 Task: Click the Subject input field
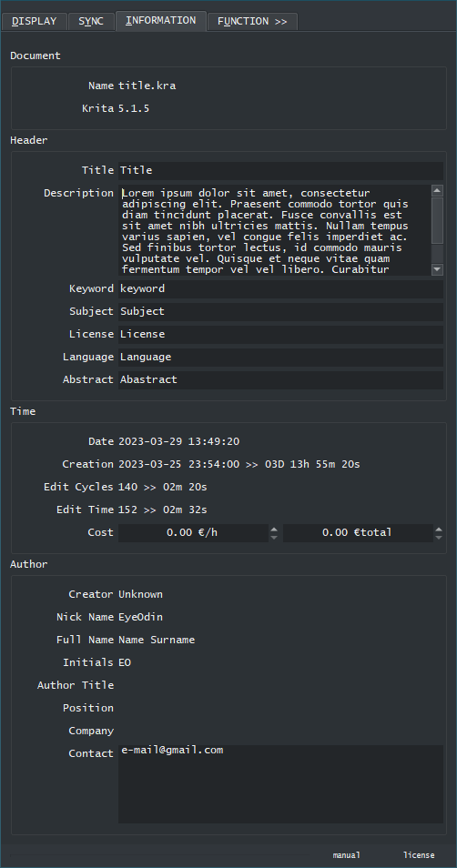pyautogui.click(x=281, y=312)
